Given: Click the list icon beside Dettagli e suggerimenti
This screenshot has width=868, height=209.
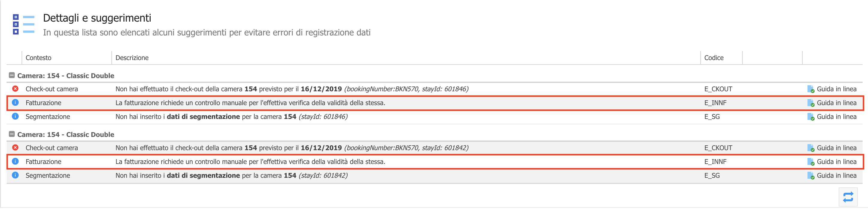Looking at the screenshot, I should pyautogui.click(x=24, y=24).
